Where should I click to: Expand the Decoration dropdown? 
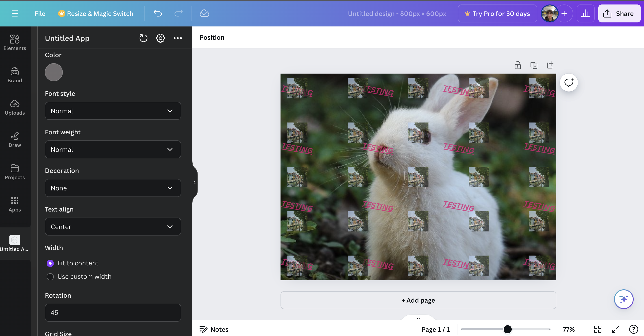coord(113,188)
